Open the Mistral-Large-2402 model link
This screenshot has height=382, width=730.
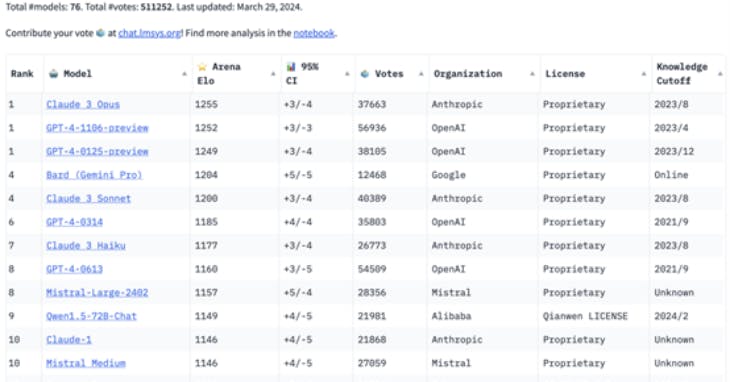pos(97,293)
